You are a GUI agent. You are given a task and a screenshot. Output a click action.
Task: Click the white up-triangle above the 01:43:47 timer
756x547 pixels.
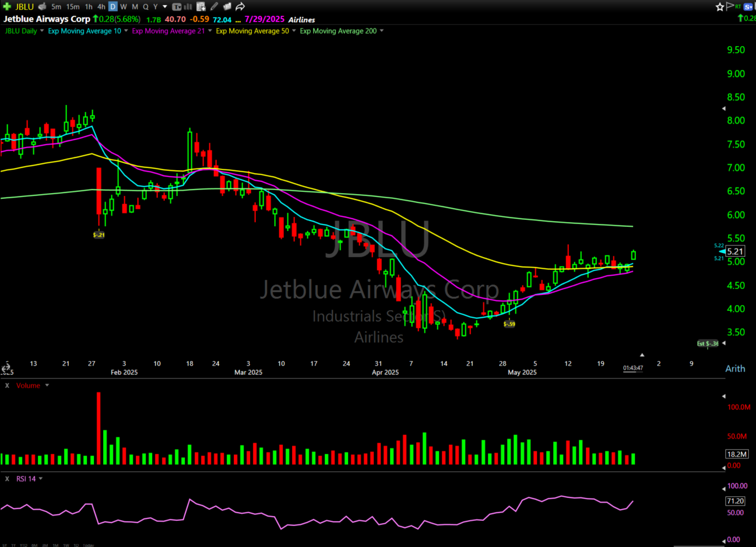pyautogui.click(x=642, y=355)
